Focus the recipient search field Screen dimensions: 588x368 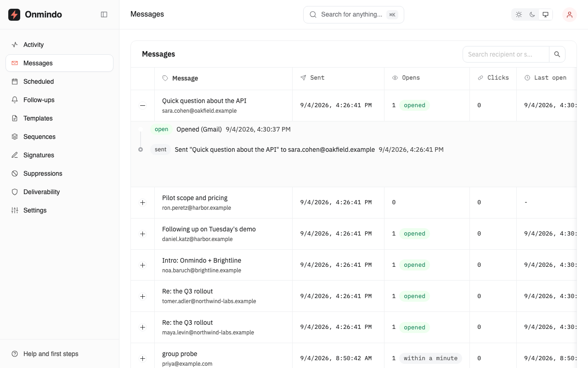tap(506, 54)
